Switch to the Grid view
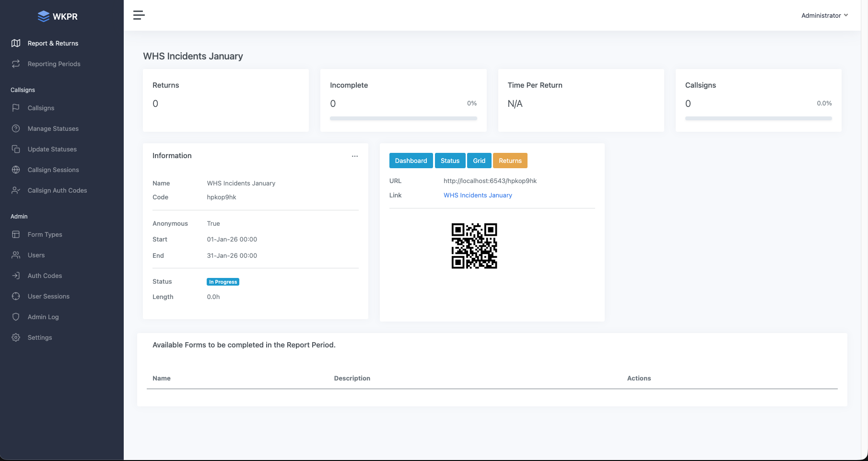This screenshot has width=868, height=461. 479,161
